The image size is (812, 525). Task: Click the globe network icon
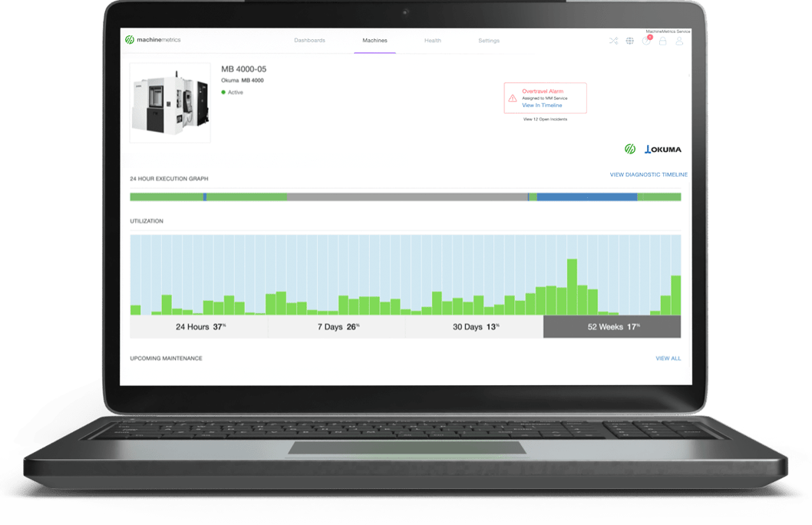pyautogui.click(x=629, y=40)
